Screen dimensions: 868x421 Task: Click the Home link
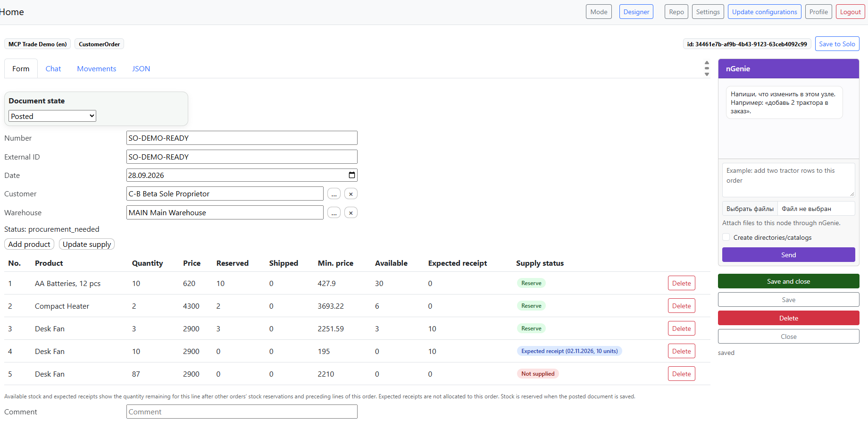tap(11, 12)
